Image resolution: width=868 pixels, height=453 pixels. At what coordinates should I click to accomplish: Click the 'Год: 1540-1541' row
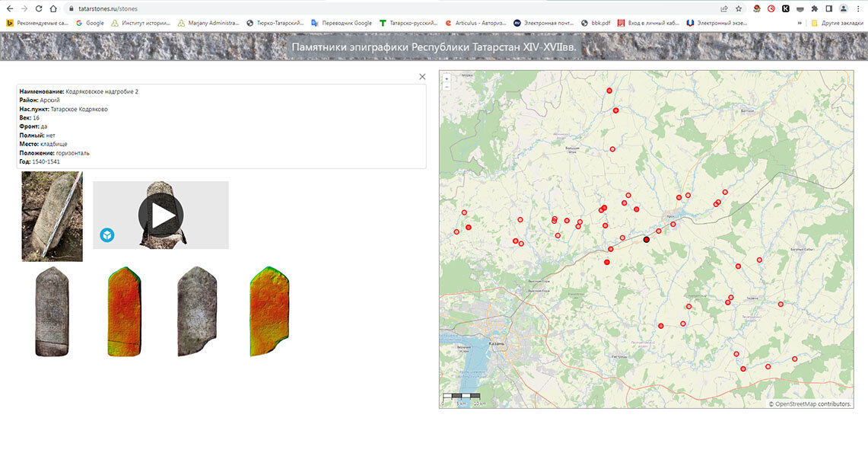tap(40, 161)
